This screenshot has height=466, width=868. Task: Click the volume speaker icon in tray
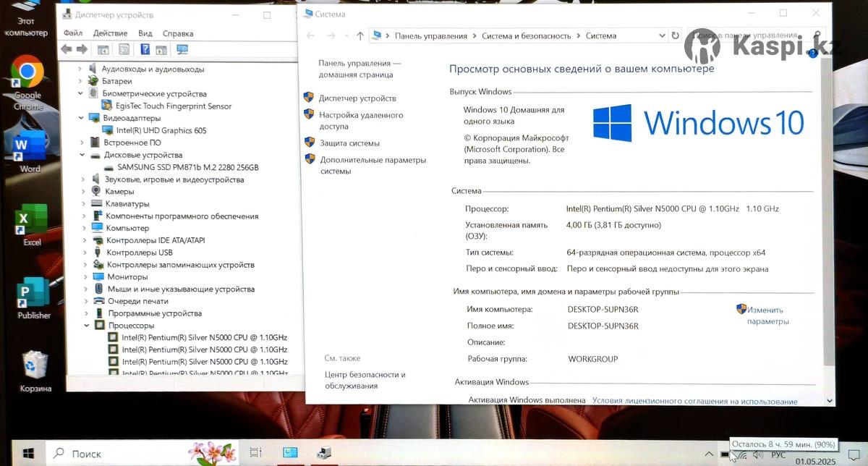[758, 454]
